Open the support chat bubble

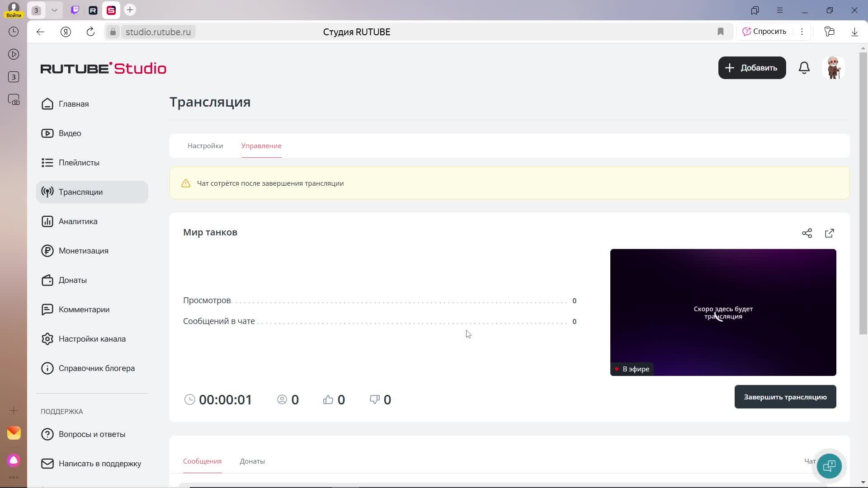pyautogui.click(x=829, y=466)
